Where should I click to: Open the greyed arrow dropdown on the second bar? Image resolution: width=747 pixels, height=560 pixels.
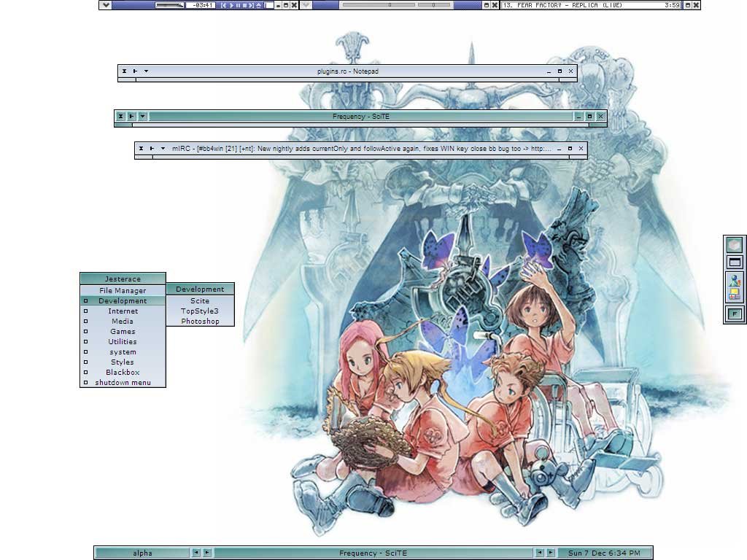306,5
